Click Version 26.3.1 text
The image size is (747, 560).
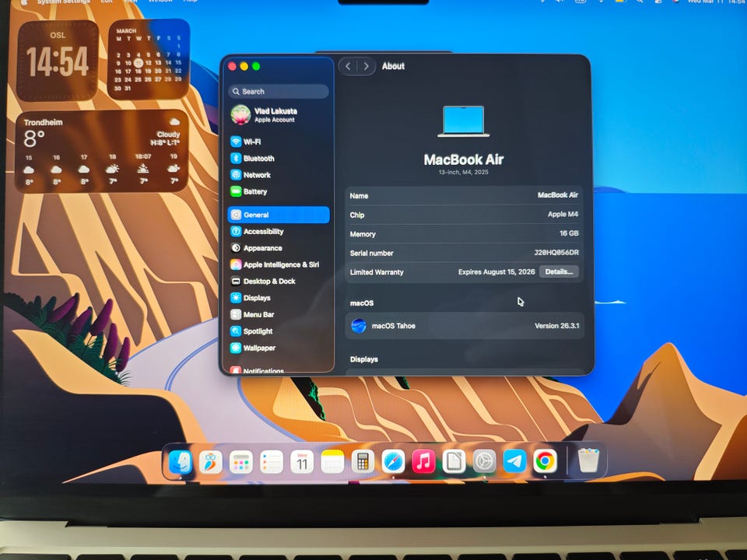tap(556, 326)
